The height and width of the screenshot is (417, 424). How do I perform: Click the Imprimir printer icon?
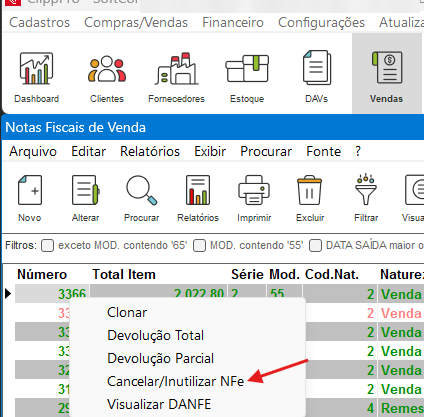point(254,199)
